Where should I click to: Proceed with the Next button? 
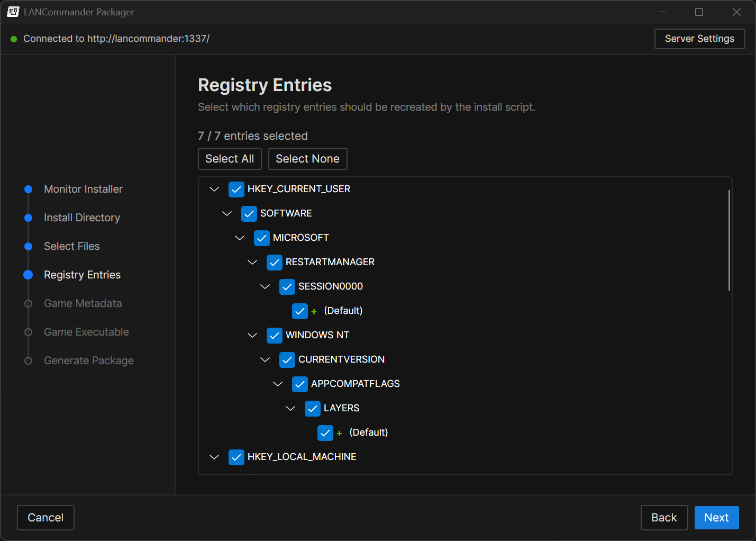click(x=716, y=518)
